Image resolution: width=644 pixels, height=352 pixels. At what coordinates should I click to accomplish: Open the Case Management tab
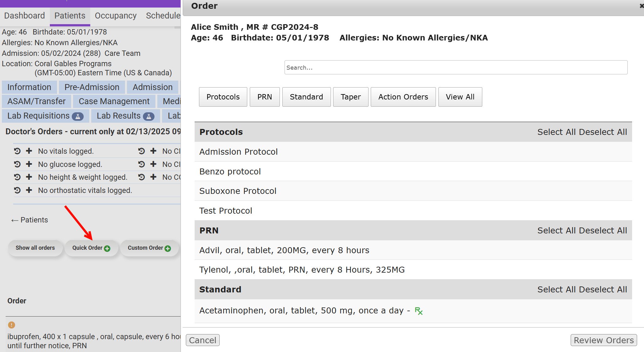[x=114, y=101]
